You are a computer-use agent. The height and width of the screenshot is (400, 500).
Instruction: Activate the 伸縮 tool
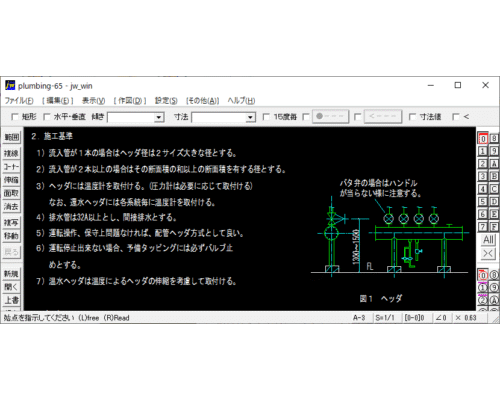pos(11,180)
